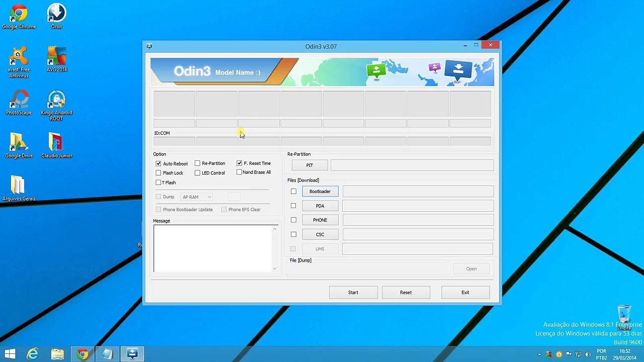Viewport: 644px width, 362px height.
Task: Click the PHONE file path field
Action: click(x=418, y=220)
